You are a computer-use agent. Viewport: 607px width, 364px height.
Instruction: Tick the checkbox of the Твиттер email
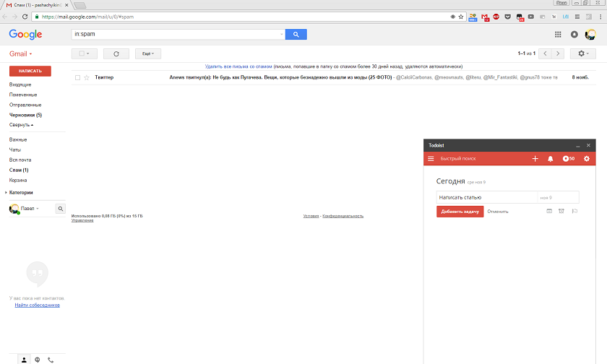pyautogui.click(x=77, y=78)
